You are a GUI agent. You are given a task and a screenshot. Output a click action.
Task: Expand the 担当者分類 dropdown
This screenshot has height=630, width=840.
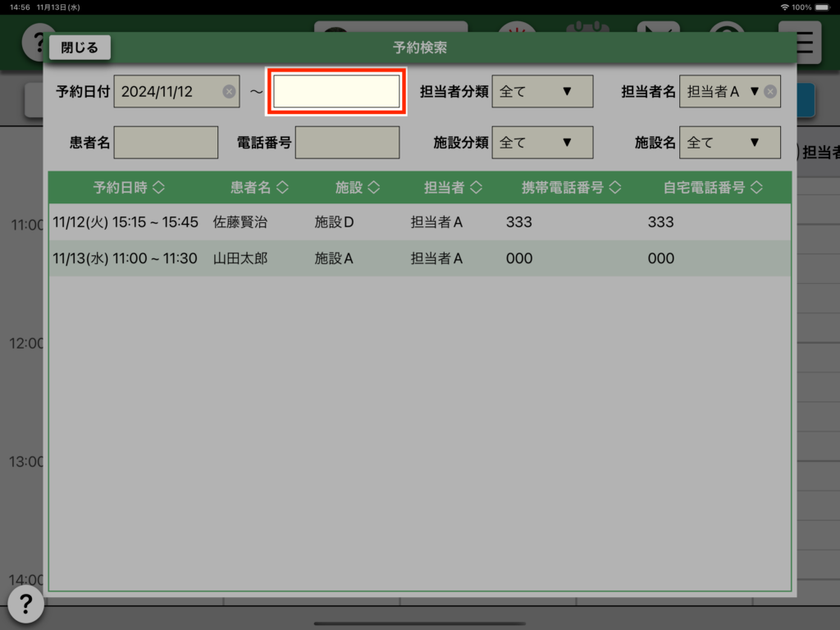(x=542, y=92)
